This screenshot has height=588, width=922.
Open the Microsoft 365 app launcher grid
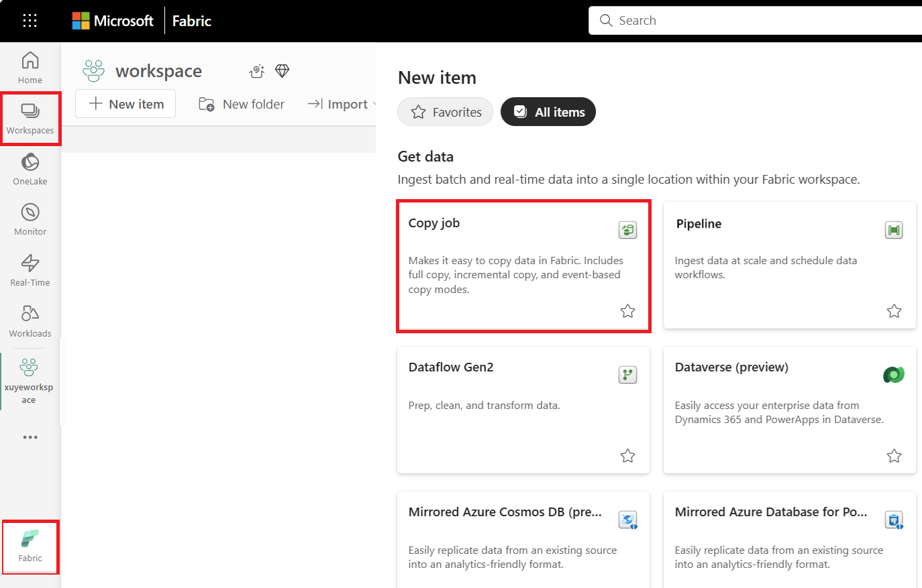coord(30,19)
